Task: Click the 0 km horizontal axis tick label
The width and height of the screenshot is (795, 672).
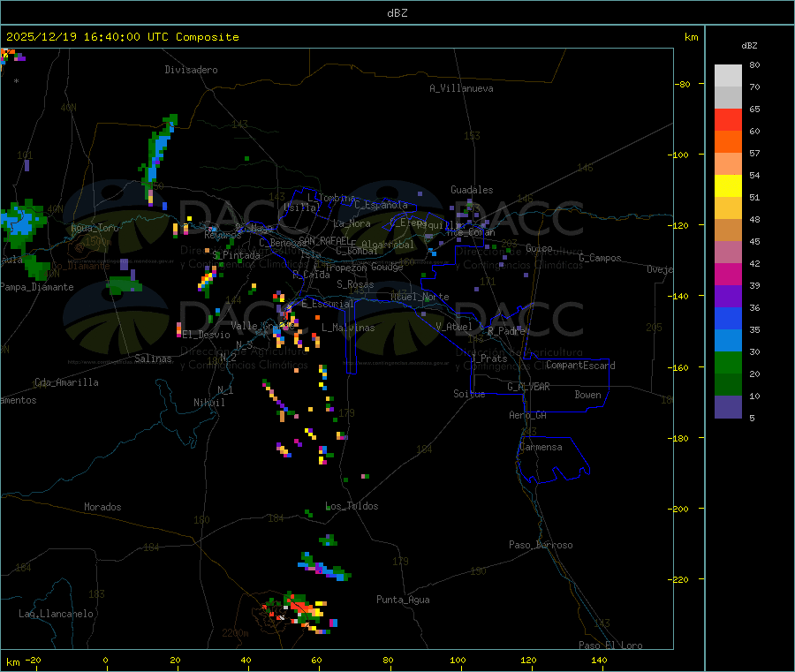Action: point(105,660)
